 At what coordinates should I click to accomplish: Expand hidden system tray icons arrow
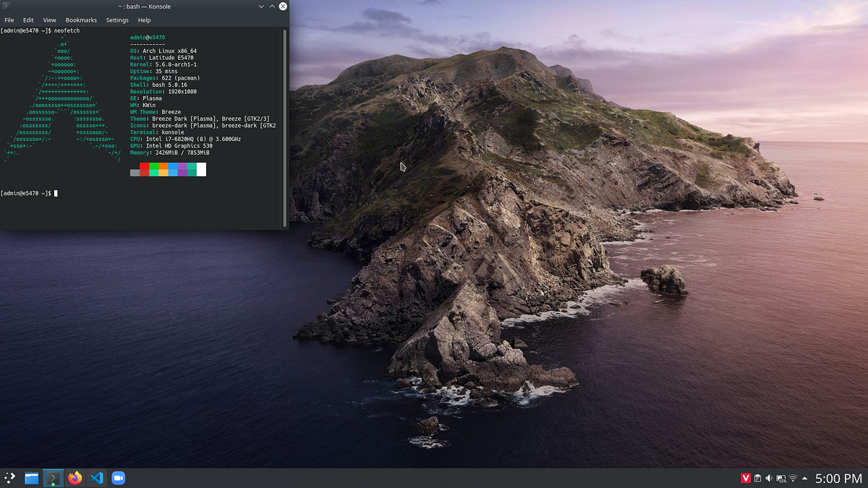tap(805, 479)
